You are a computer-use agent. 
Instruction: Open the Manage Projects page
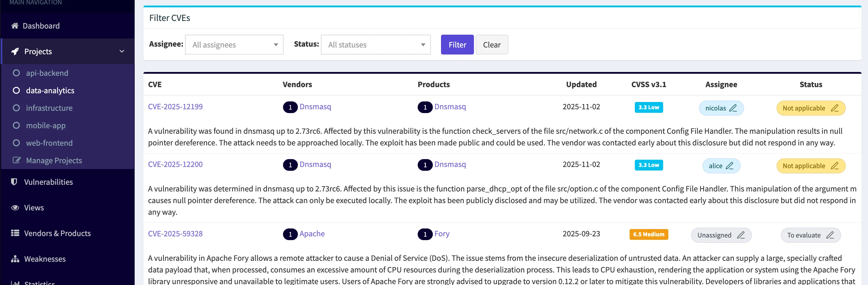54,160
